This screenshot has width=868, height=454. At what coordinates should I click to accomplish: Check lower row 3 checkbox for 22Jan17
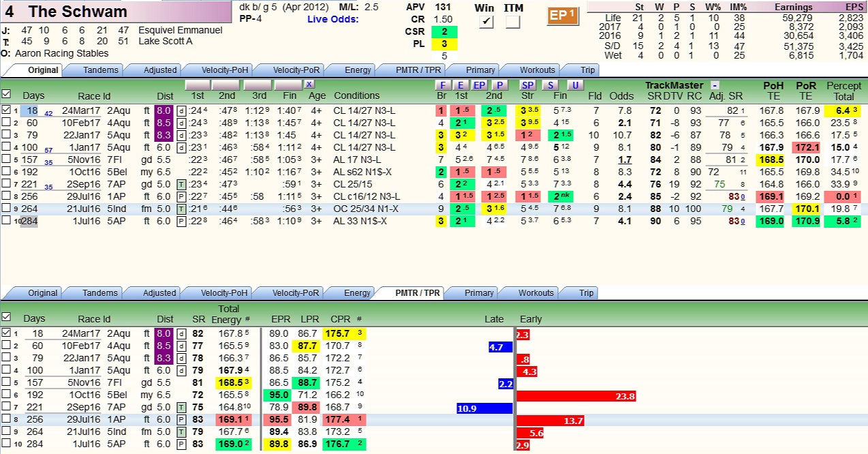click(x=6, y=357)
